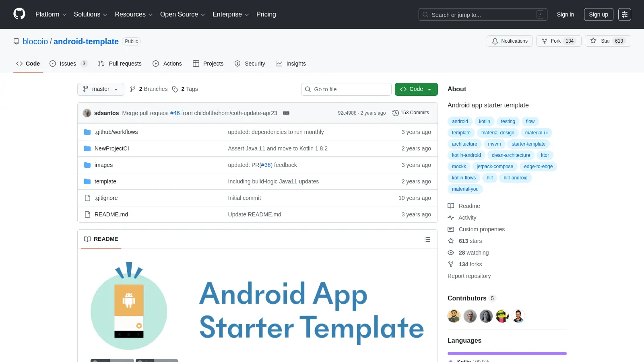Star the repository with Star button
The height and width of the screenshot is (362, 644).
click(x=608, y=41)
